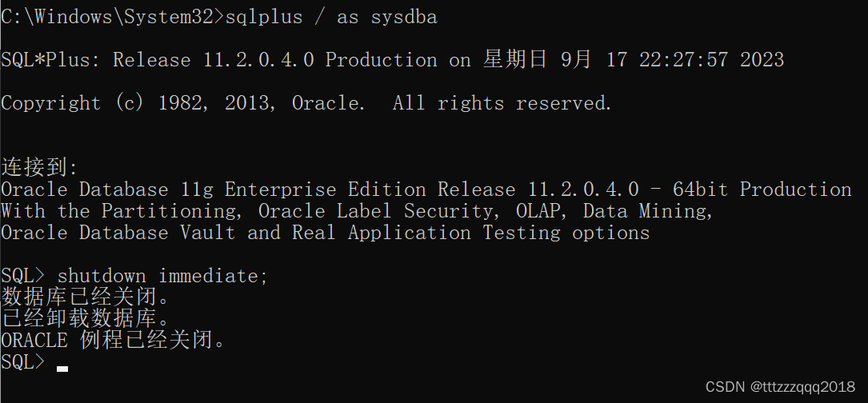The image size is (868, 403).
Task: Click the Oracle Database Vault line
Action: (x=326, y=233)
